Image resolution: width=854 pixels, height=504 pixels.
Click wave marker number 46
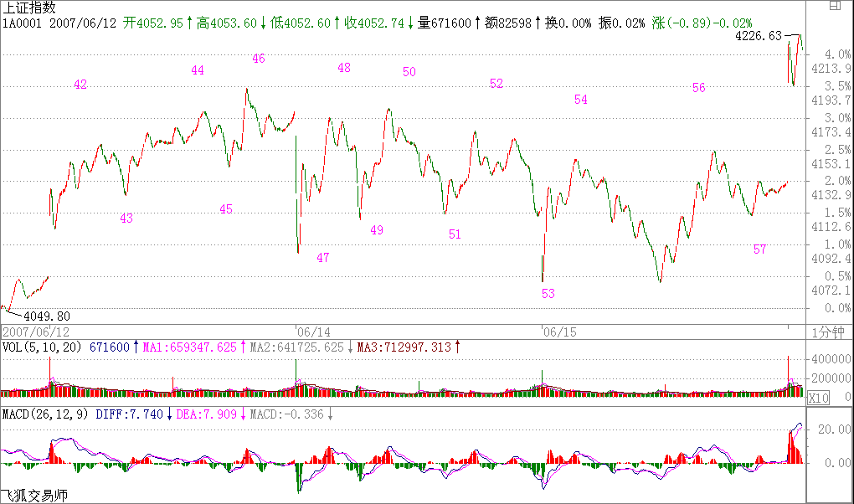click(259, 59)
